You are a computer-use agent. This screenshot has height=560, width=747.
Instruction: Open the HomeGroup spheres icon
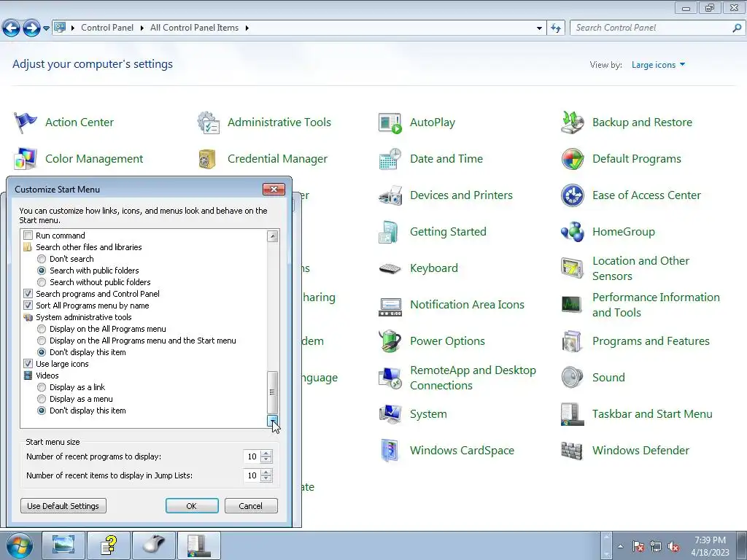pyautogui.click(x=572, y=232)
